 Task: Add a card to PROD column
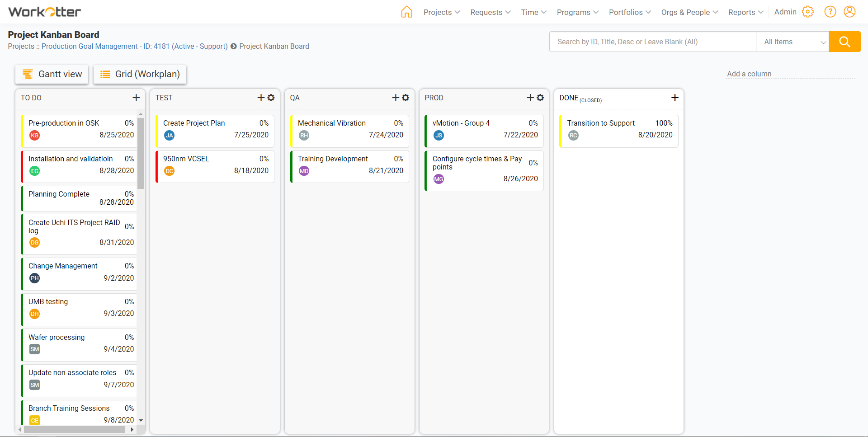click(530, 98)
